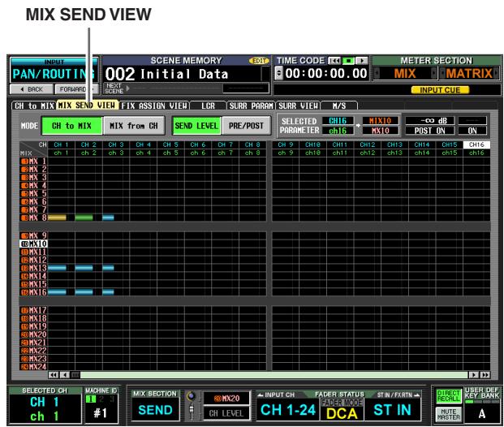Click the MX 4 row icon
The width and height of the screenshot is (504, 427).
(x=24, y=186)
